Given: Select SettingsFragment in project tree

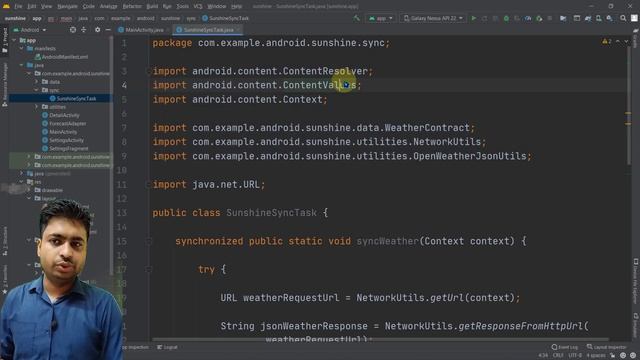Looking at the screenshot, I should (x=68, y=149).
